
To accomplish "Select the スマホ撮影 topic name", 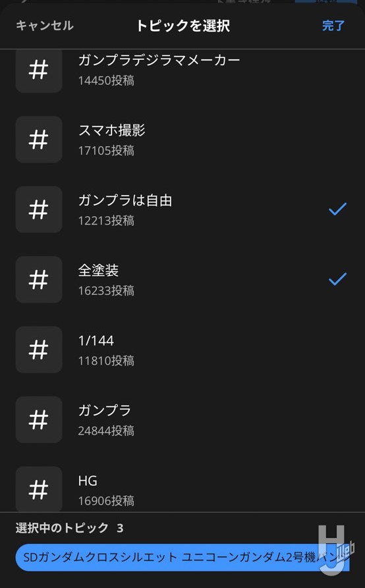I will 111,130.
